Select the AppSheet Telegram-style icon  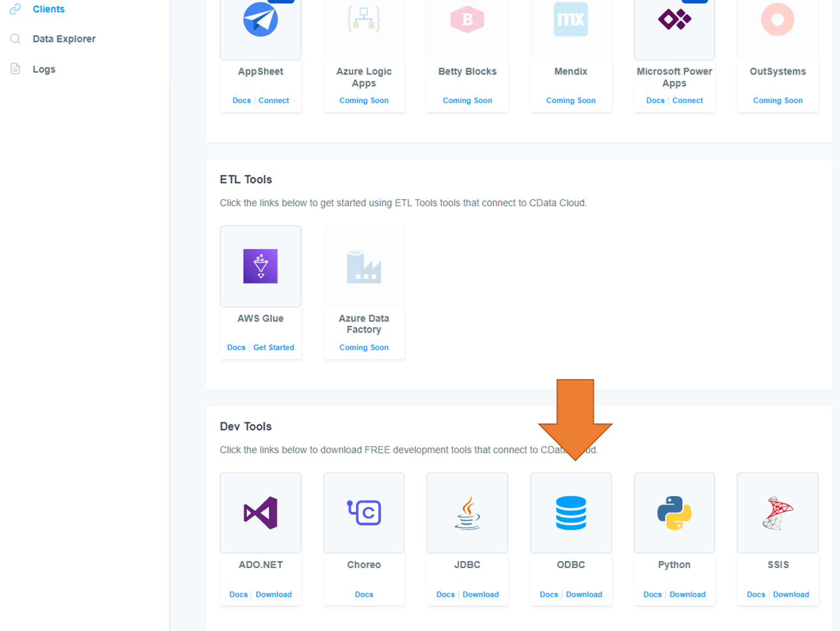[x=260, y=20]
